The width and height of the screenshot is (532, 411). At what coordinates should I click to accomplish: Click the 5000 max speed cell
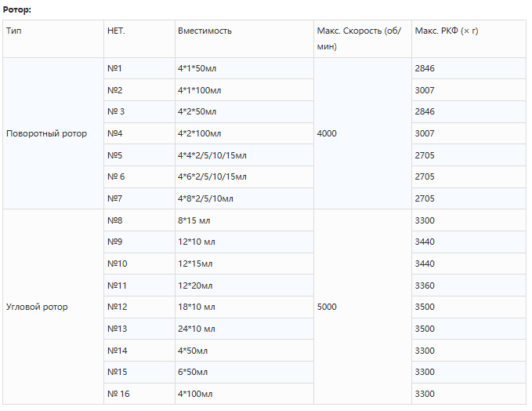327,307
